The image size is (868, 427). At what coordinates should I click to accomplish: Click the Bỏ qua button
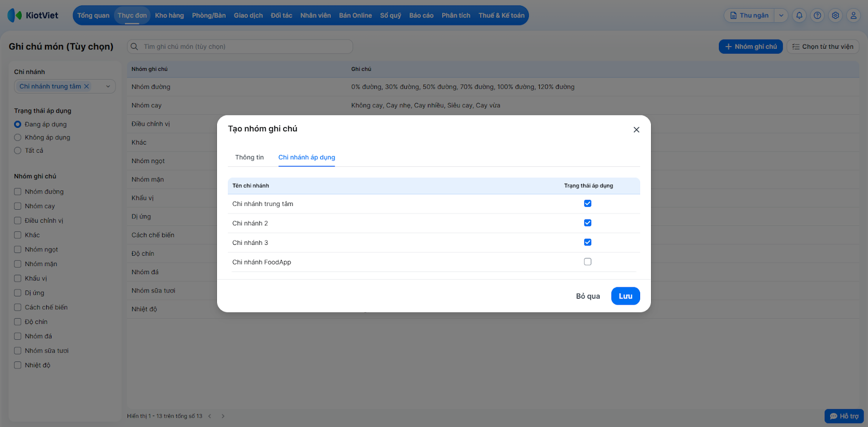(588, 296)
